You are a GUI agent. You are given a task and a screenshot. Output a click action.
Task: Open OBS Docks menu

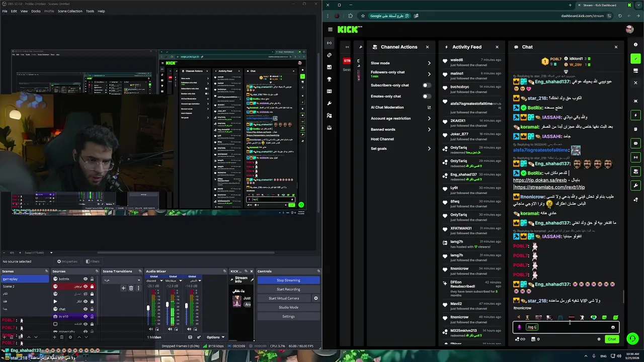pos(36,11)
